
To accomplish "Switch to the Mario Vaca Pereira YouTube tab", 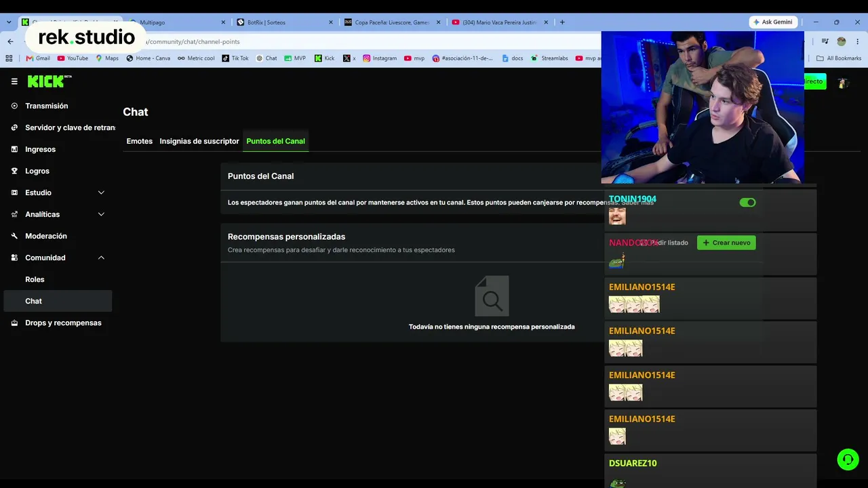I will 500,22.
